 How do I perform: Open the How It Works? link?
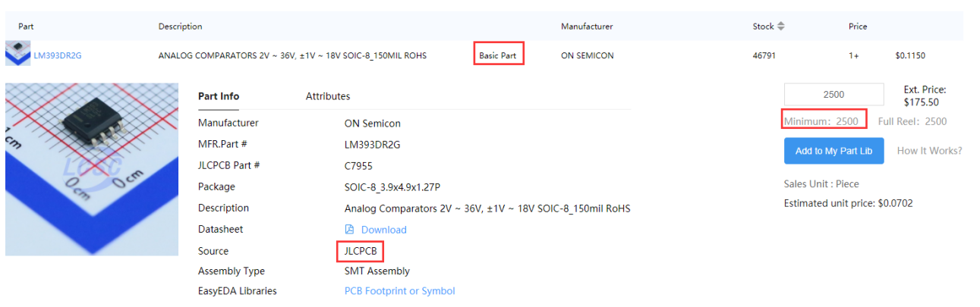[x=929, y=151]
